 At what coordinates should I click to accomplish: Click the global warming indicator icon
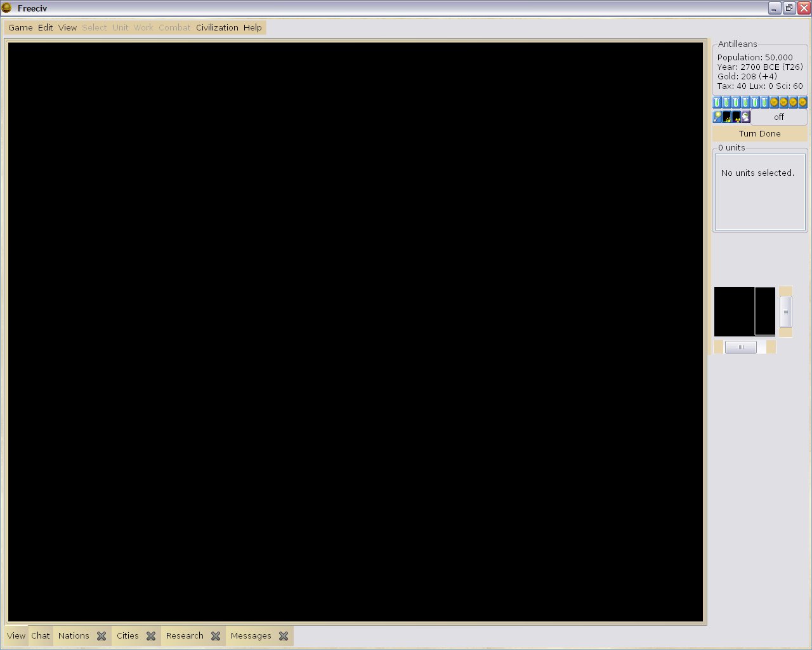click(727, 117)
